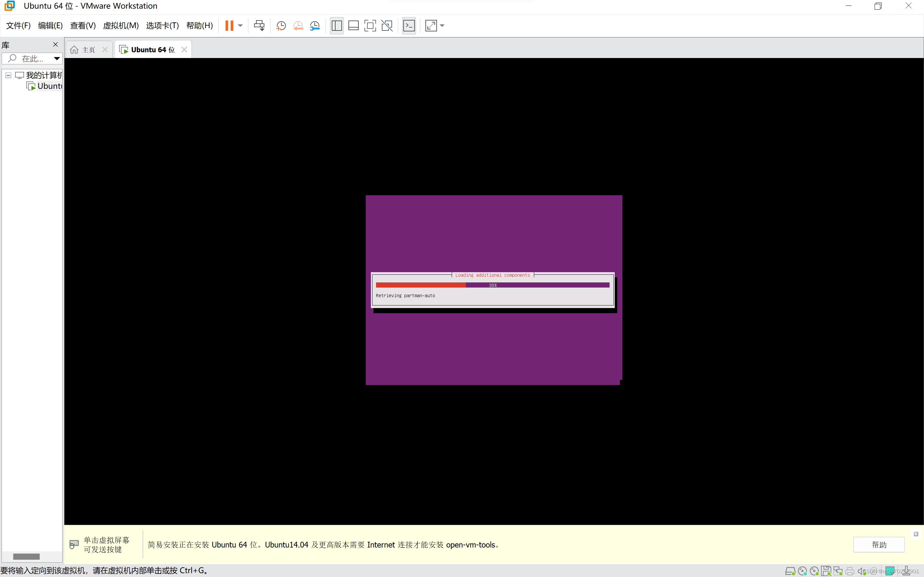This screenshot has width=924, height=577.
Task: Toggle the library sidebar view button
Action: click(x=336, y=26)
